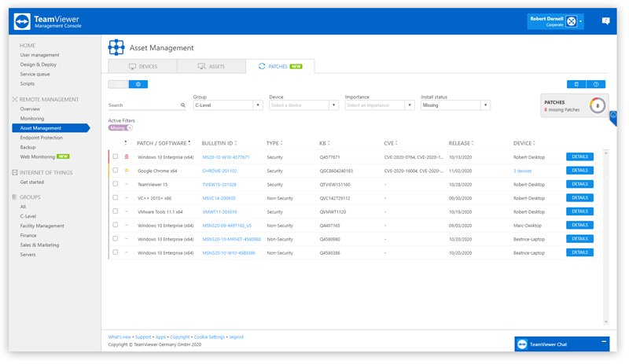Expand the Importance dropdown
This screenshot has width=629, height=364.
379,105
